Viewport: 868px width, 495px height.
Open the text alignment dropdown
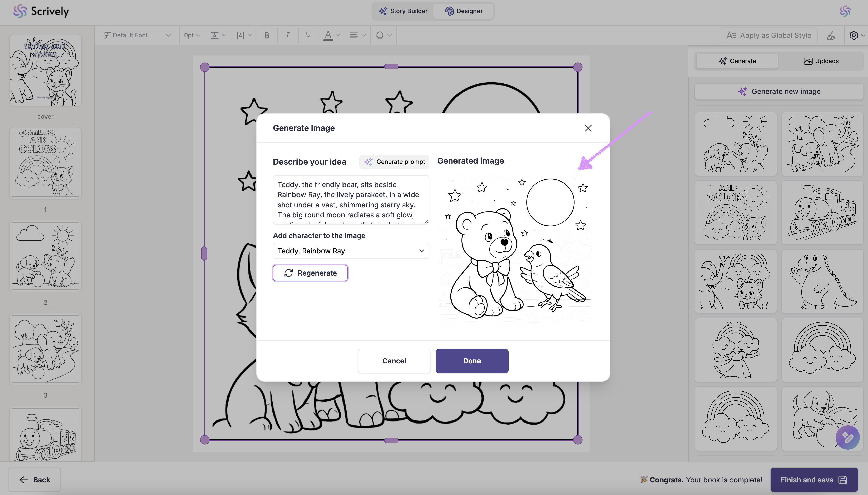(x=357, y=35)
